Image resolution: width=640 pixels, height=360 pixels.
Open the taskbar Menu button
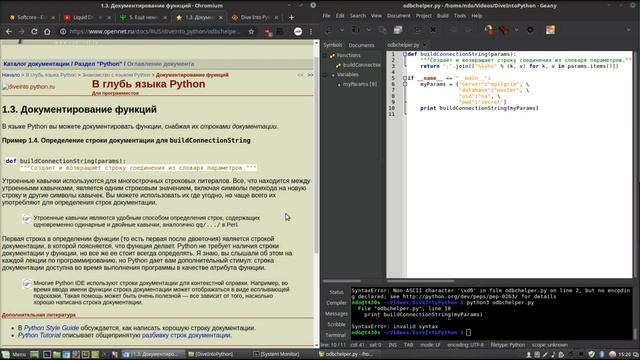[x=14, y=354]
